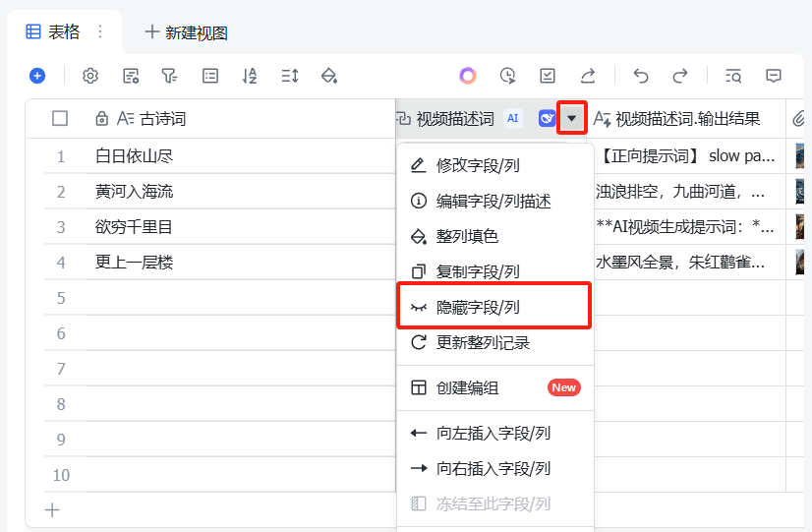Open the attachment thumbnail in row 4
The width and height of the screenshot is (812, 532).
coord(800,263)
